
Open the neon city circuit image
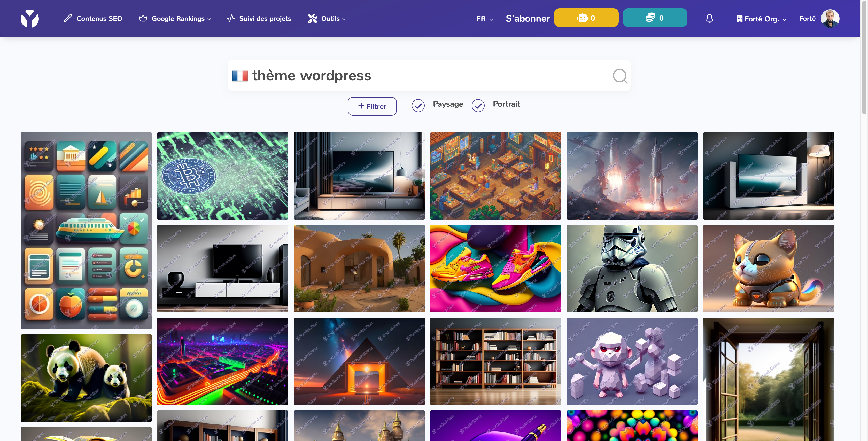223,361
